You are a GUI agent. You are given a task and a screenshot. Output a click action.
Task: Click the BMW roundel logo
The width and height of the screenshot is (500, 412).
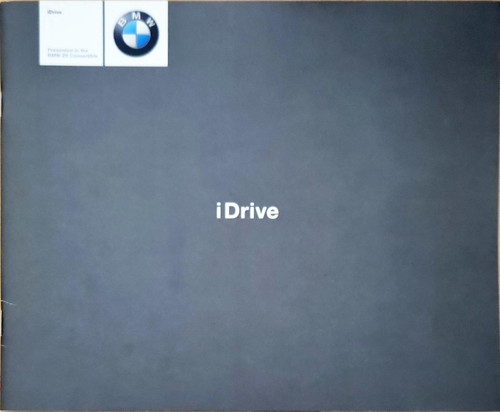coord(136,34)
